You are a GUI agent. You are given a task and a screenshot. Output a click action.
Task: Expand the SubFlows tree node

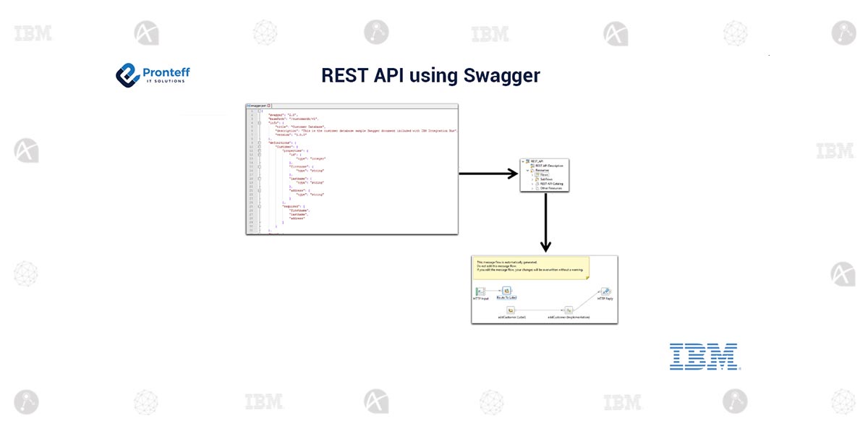[x=533, y=179]
